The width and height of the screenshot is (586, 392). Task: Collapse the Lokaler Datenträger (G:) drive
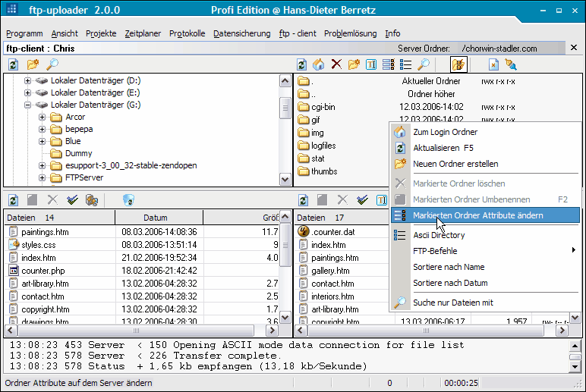[x=28, y=105]
